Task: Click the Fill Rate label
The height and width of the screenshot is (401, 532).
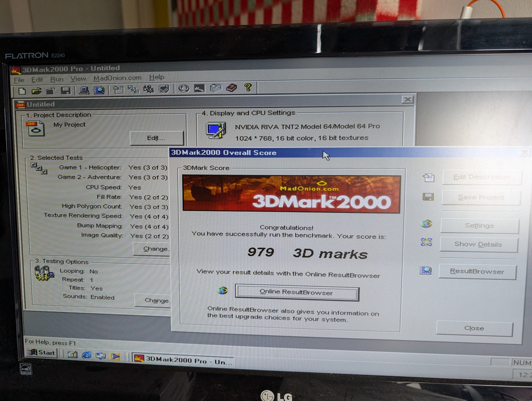Action: point(109,197)
